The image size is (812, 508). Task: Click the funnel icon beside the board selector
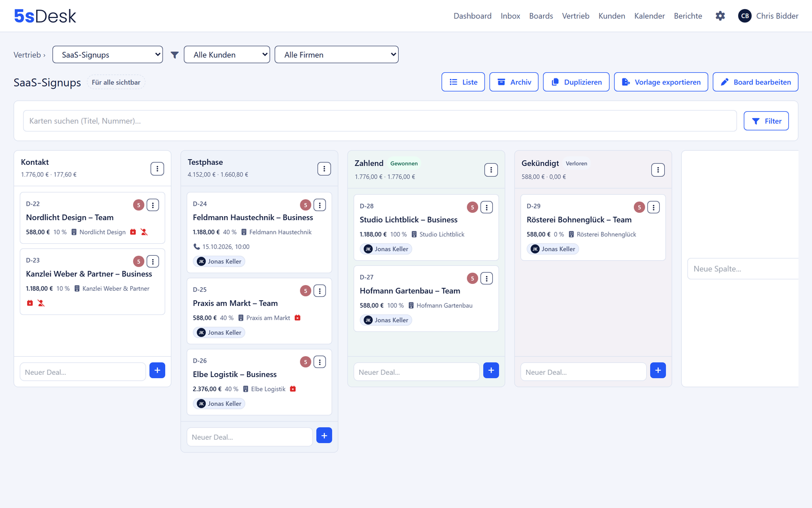(175, 55)
